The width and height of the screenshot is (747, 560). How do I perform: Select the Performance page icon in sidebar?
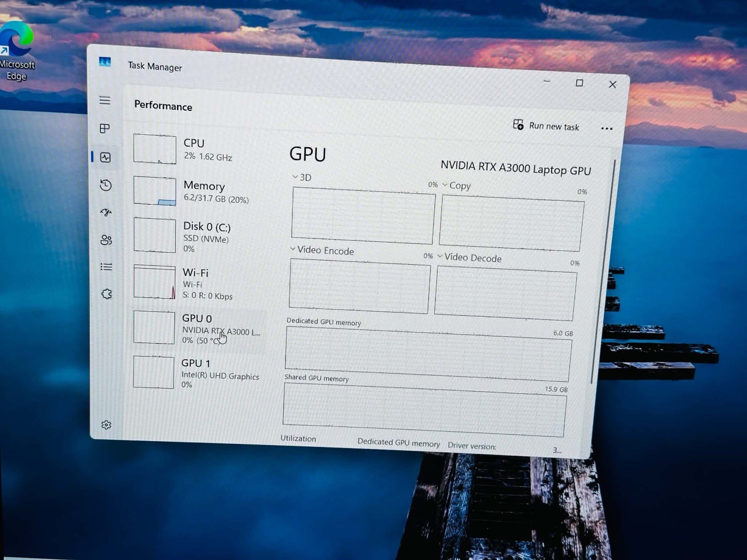pyautogui.click(x=106, y=157)
